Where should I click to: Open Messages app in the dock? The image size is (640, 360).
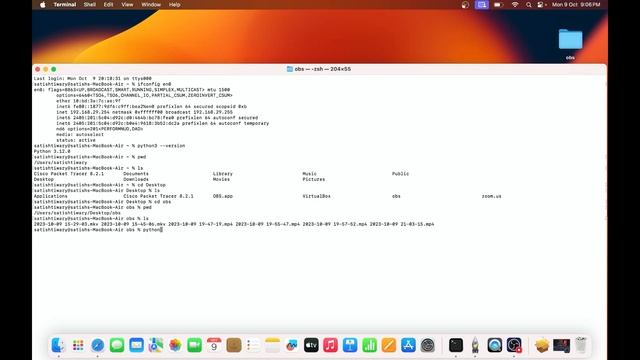117,345
